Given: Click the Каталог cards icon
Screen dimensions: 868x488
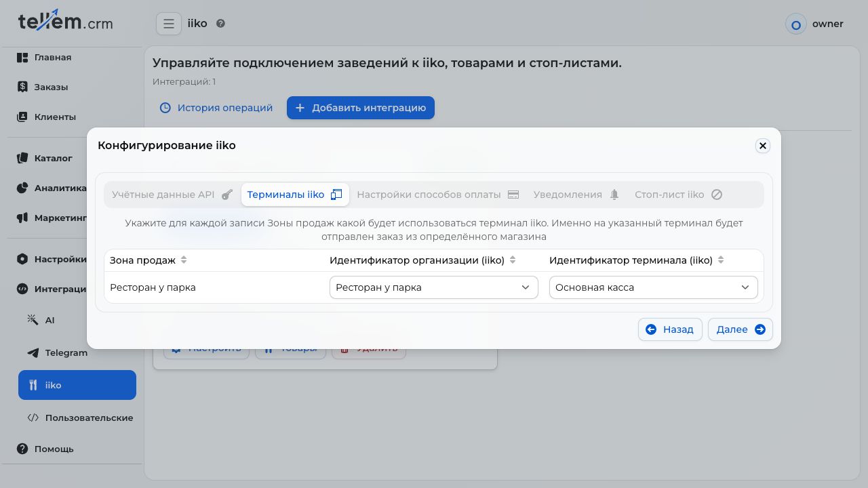Looking at the screenshot, I should click(22, 158).
